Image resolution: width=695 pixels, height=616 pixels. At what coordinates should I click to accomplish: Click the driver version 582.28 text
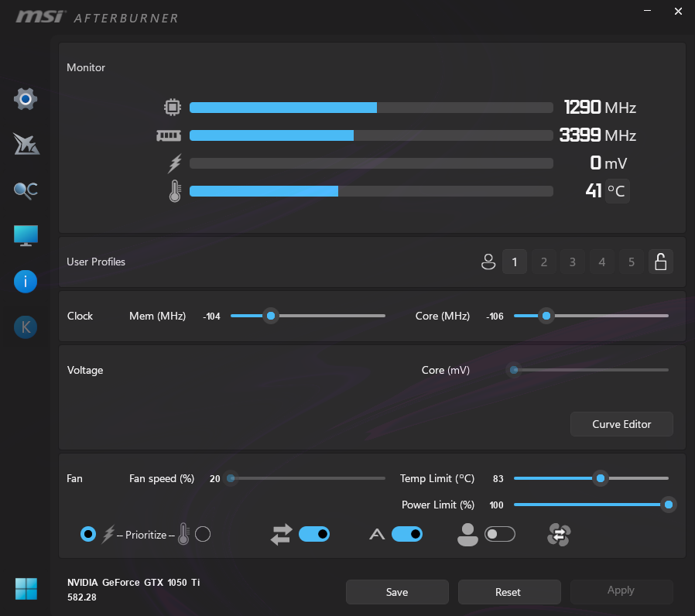(82, 597)
